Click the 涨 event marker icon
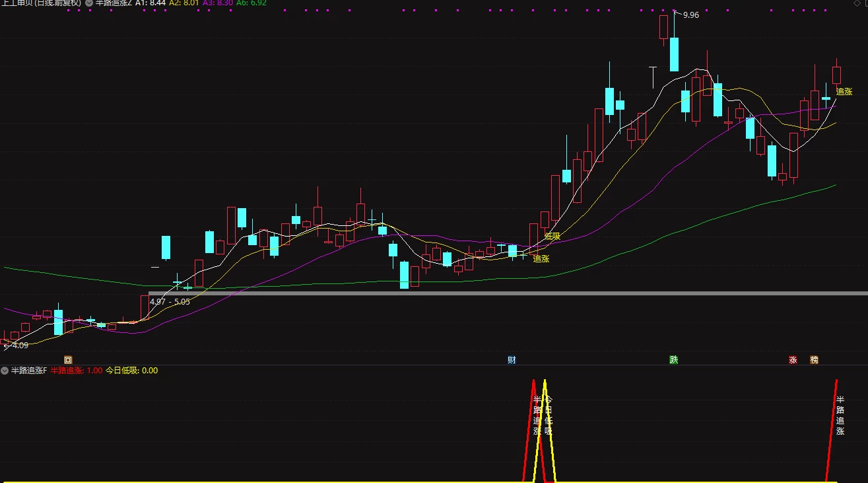Screen dimensions: 868x483 pyautogui.click(x=793, y=360)
